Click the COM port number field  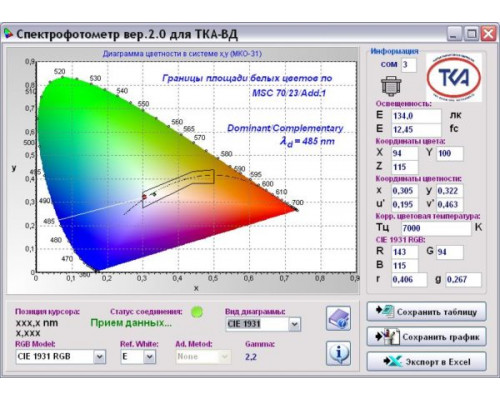409,65
